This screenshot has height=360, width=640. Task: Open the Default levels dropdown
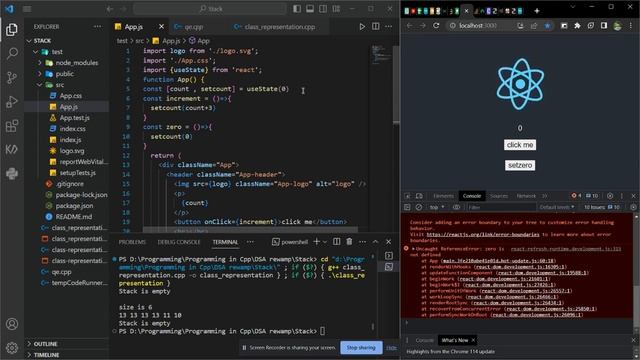(557, 207)
